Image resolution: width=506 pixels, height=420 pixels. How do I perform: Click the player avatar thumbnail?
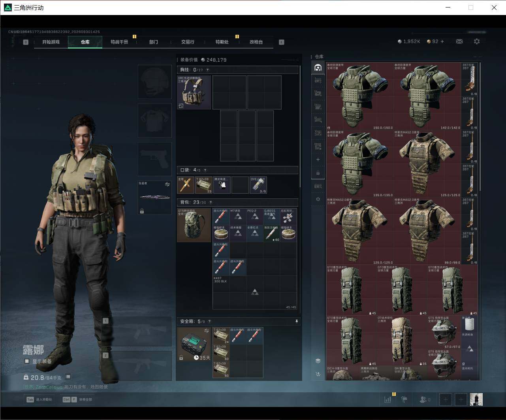point(476,399)
